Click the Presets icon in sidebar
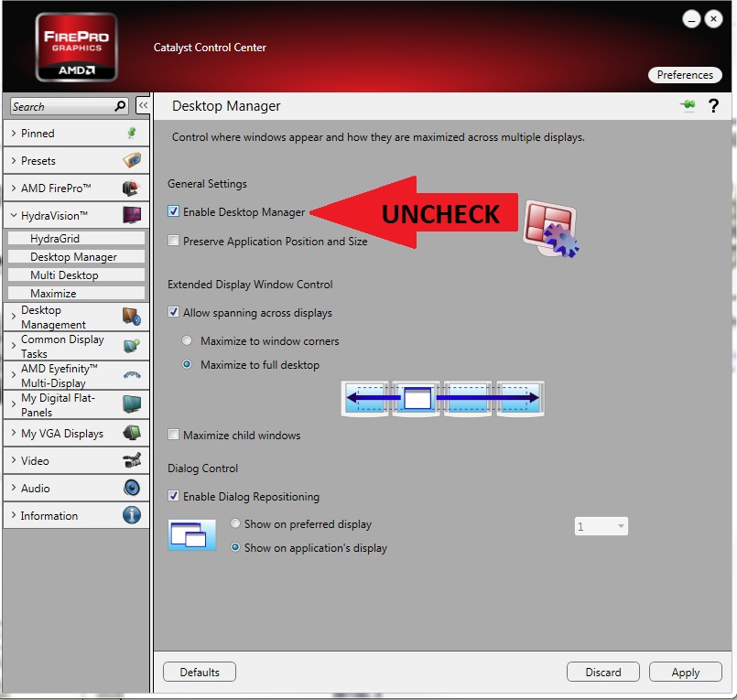The image size is (737, 700). pos(132,160)
